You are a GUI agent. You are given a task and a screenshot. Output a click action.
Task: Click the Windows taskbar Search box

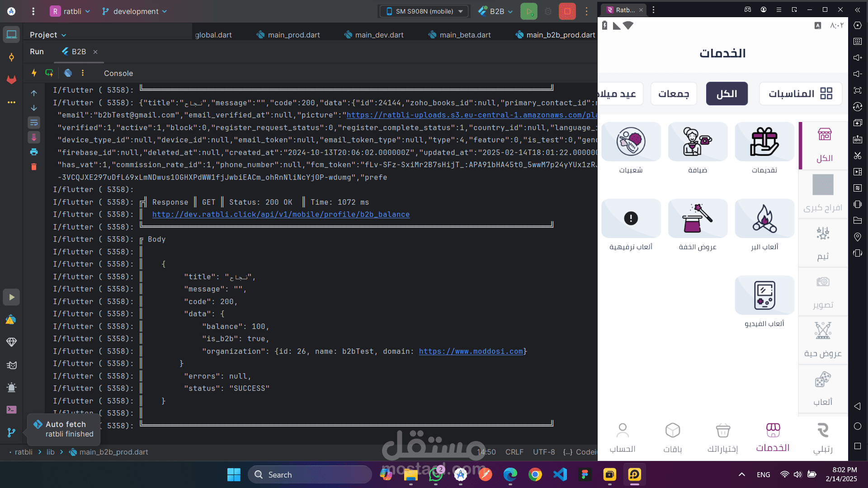[x=310, y=474]
